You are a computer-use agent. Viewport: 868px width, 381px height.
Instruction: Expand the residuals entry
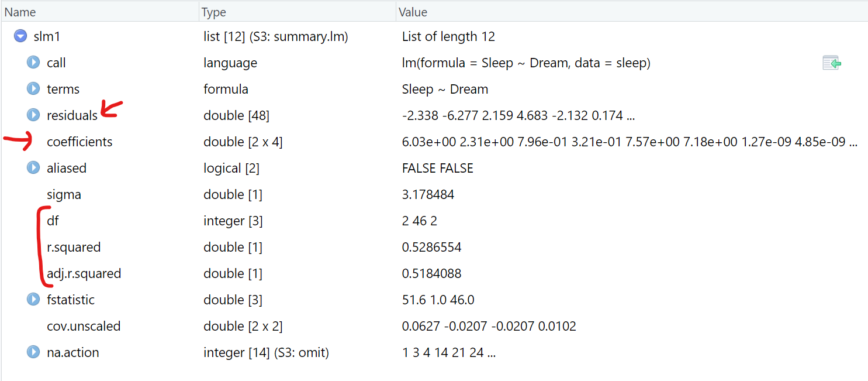pyautogui.click(x=33, y=115)
